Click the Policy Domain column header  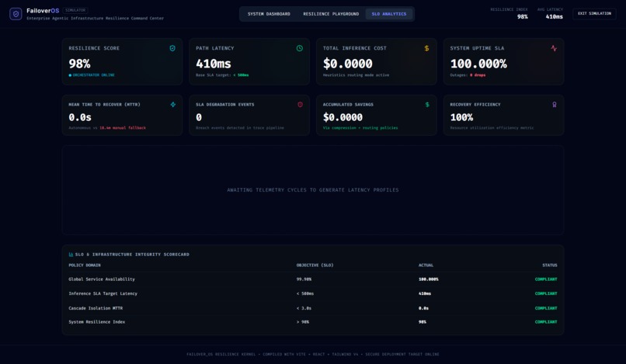click(x=85, y=265)
